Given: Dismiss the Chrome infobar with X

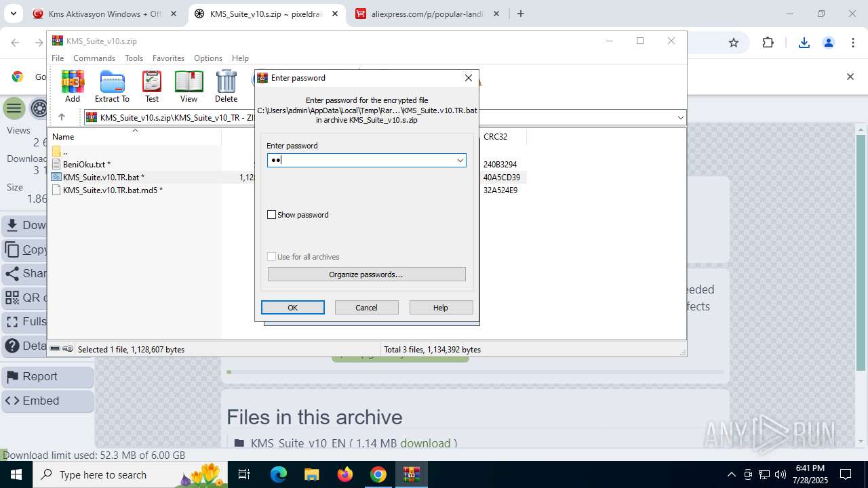Looking at the screenshot, I should tap(850, 77).
